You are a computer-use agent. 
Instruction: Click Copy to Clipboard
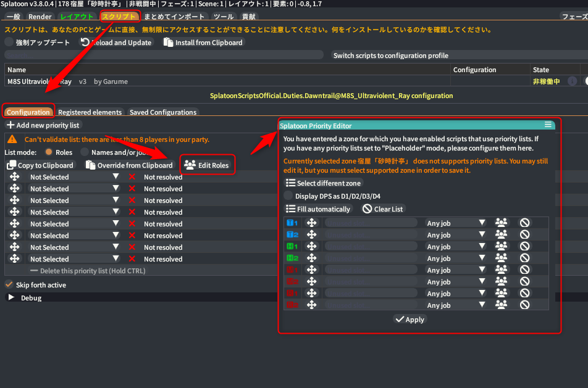[40, 165]
